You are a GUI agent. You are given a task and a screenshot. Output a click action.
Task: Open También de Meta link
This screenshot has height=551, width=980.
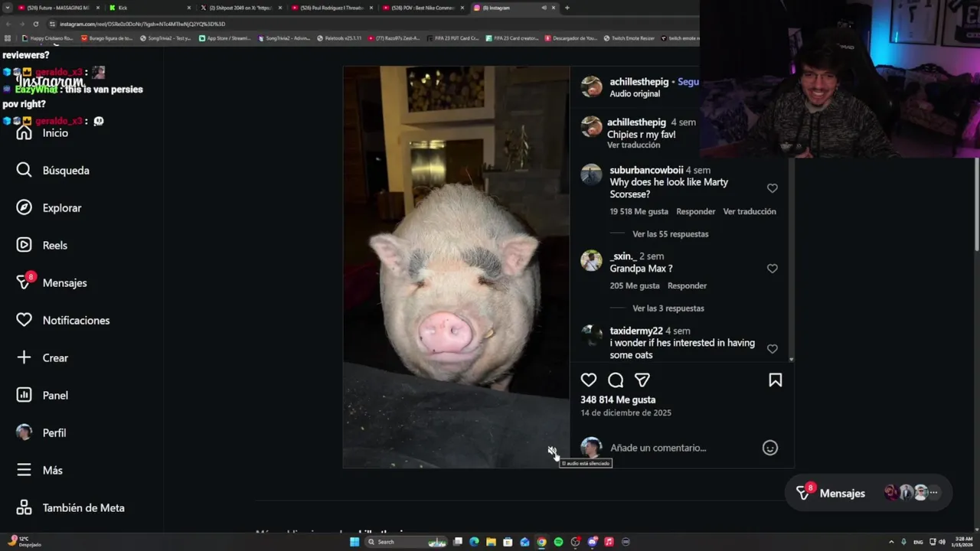[70, 507]
